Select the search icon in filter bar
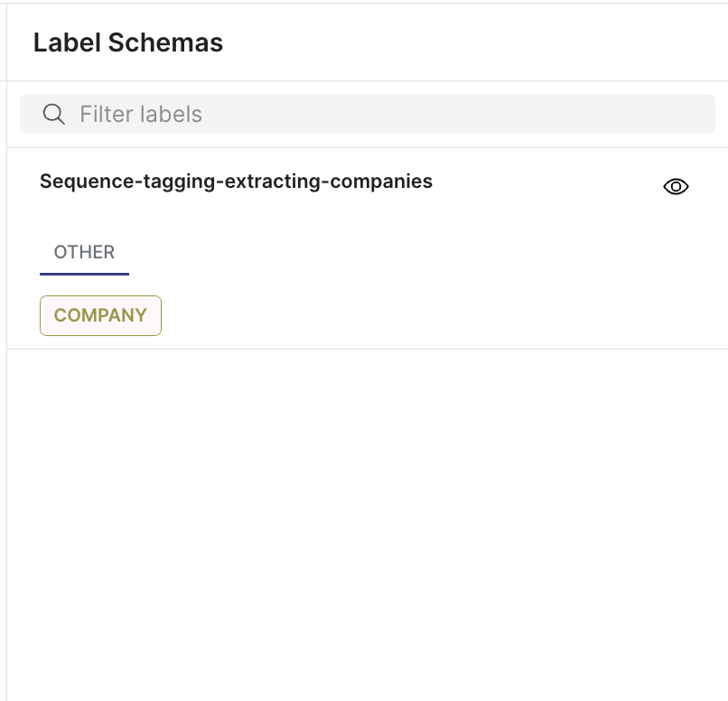Image resolution: width=728 pixels, height=701 pixels. click(53, 114)
